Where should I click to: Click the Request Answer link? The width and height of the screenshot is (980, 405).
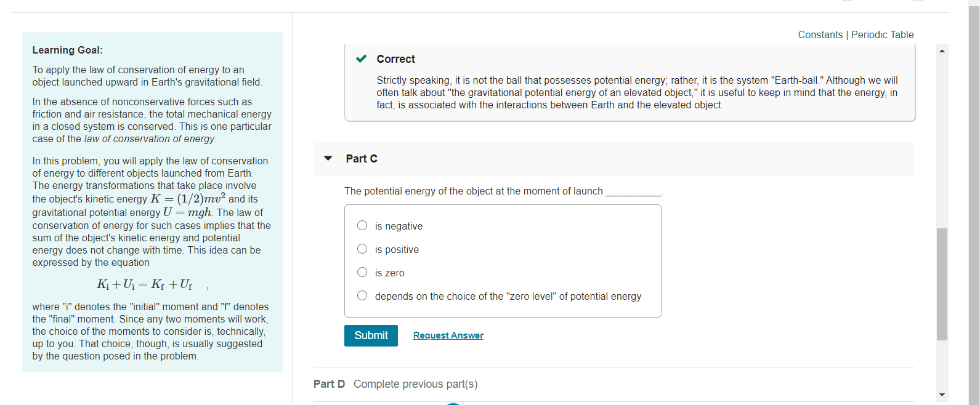click(448, 335)
